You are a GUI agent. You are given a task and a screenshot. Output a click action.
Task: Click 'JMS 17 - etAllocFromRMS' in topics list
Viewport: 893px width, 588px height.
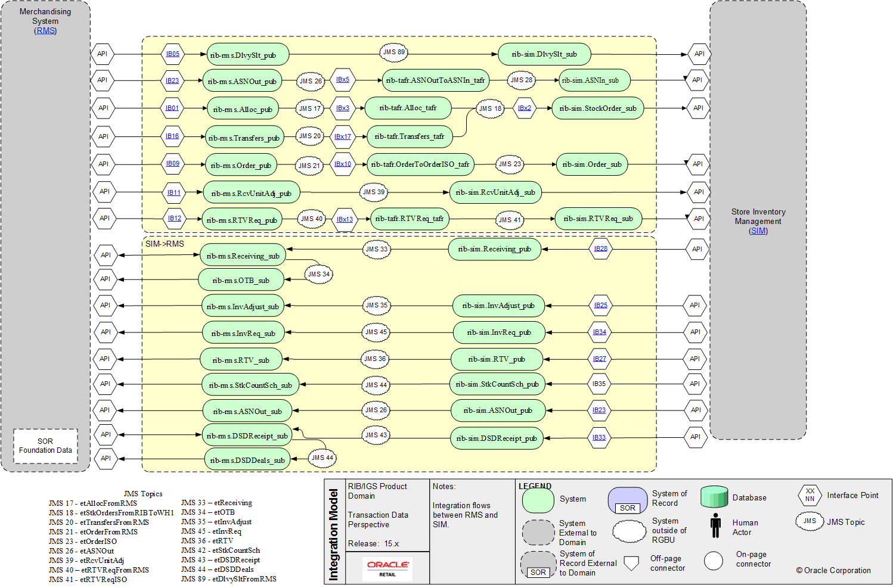93,503
